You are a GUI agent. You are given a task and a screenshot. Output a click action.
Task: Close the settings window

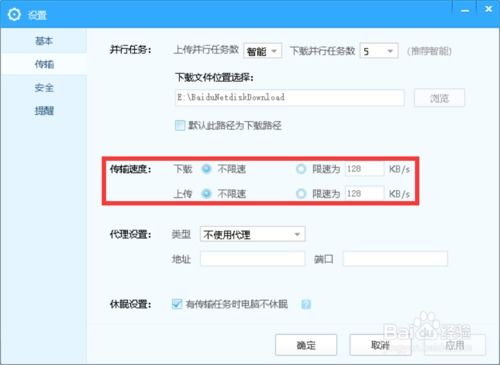(x=488, y=9)
